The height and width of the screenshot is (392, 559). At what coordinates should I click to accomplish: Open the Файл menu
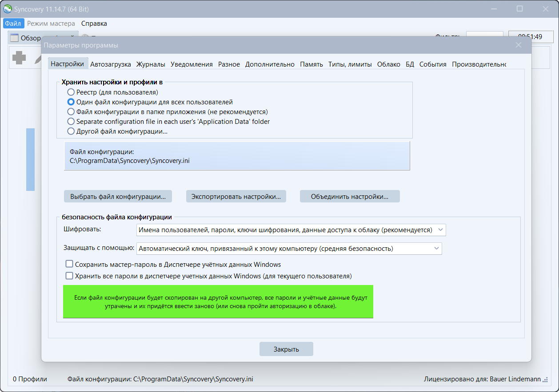pyautogui.click(x=13, y=24)
